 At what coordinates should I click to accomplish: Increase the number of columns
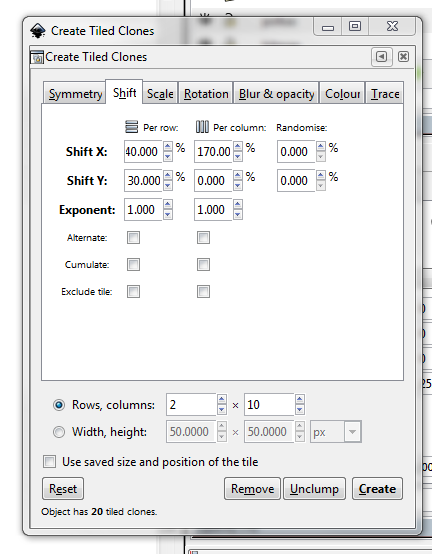click(x=300, y=399)
